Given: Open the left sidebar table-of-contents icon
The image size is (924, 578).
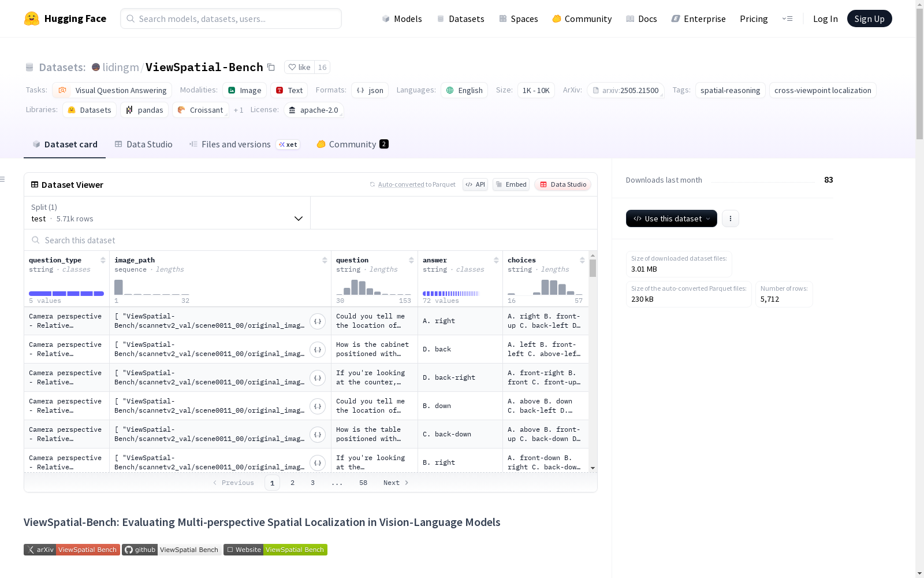Looking at the screenshot, I should tap(3, 179).
